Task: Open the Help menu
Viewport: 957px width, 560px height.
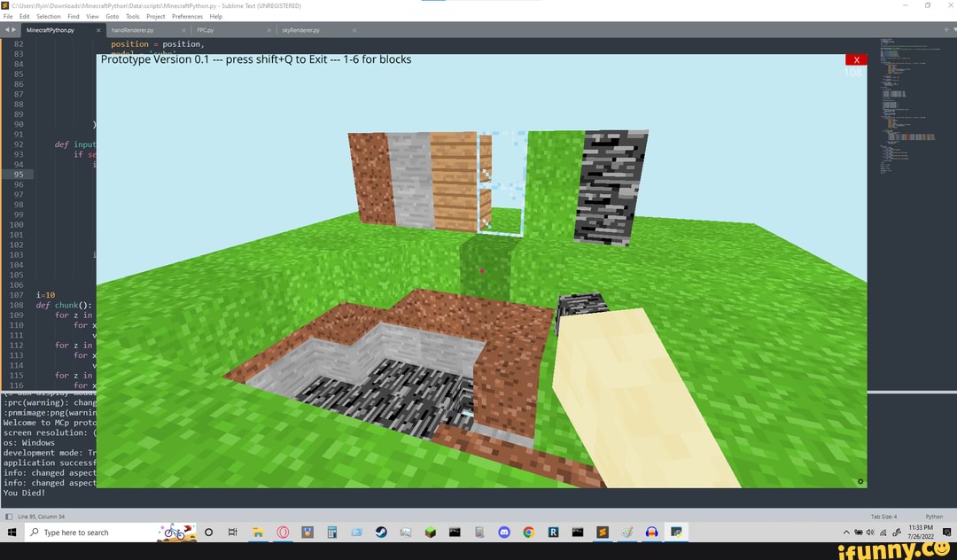Action: point(215,17)
